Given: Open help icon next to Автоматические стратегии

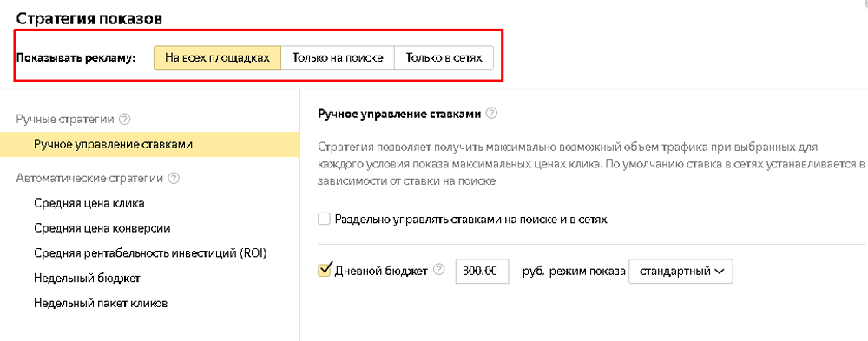Looking at the screenshot, I should tap(174, 178).
